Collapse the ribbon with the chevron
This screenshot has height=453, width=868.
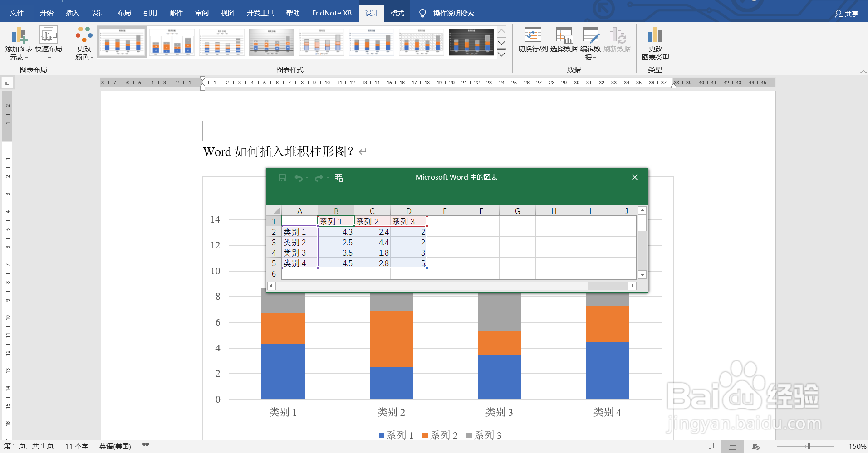(x=863, y=71)
